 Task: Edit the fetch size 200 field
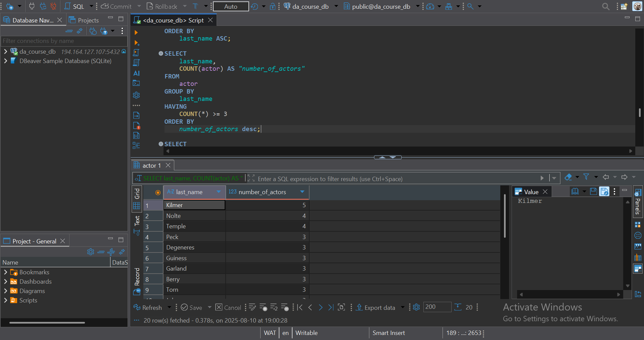click(x=437, y=307)
